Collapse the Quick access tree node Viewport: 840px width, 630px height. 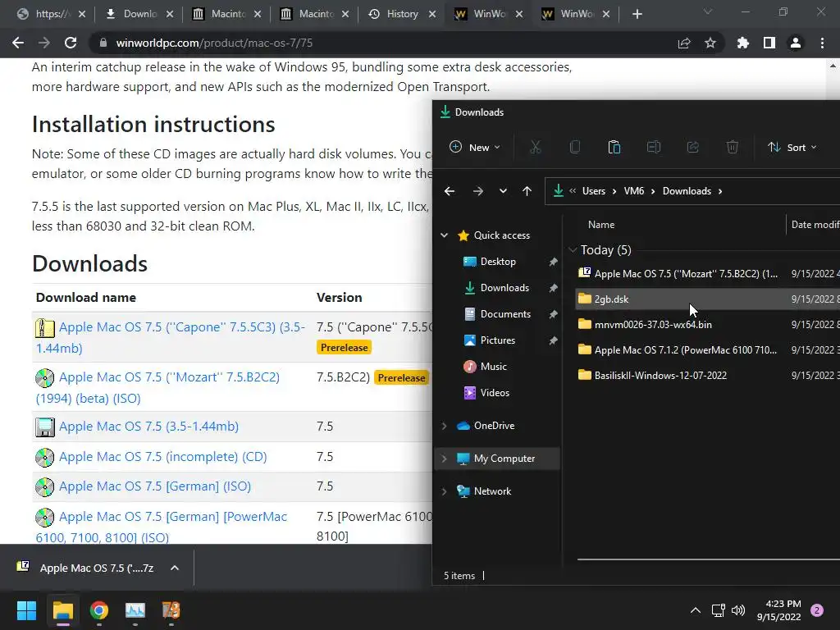click(444, 235)
